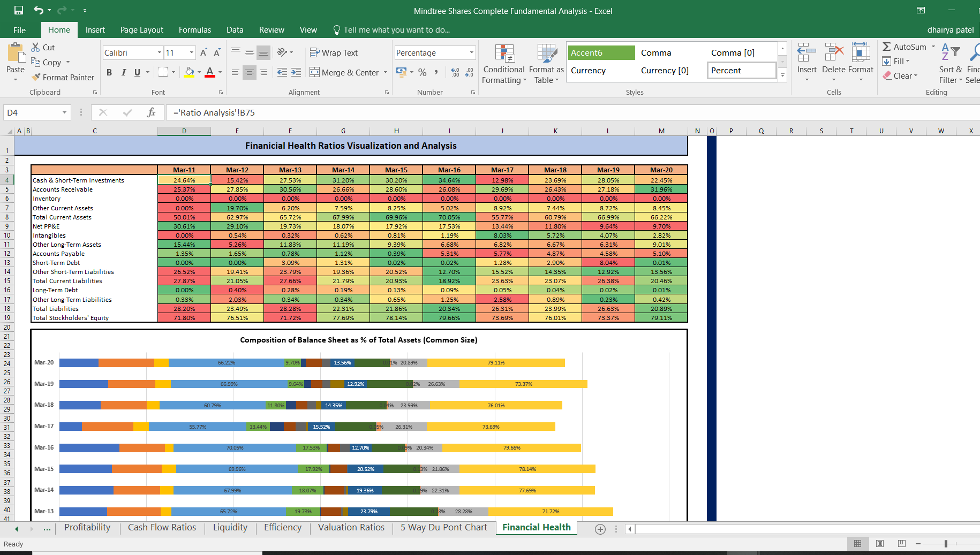Expand the AutoSum dropdown arrow
Viewport: 980px width, 555px height.
point(933,47)
